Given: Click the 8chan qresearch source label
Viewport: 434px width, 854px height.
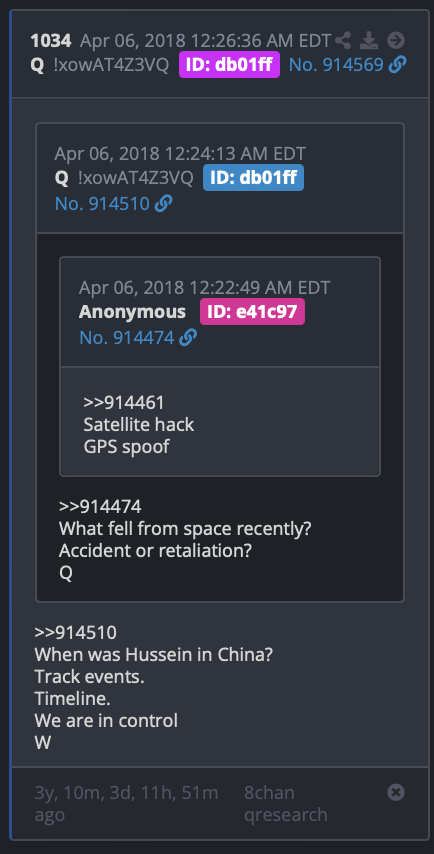Looking at the screenshot, I should click(x=286, y=803).
